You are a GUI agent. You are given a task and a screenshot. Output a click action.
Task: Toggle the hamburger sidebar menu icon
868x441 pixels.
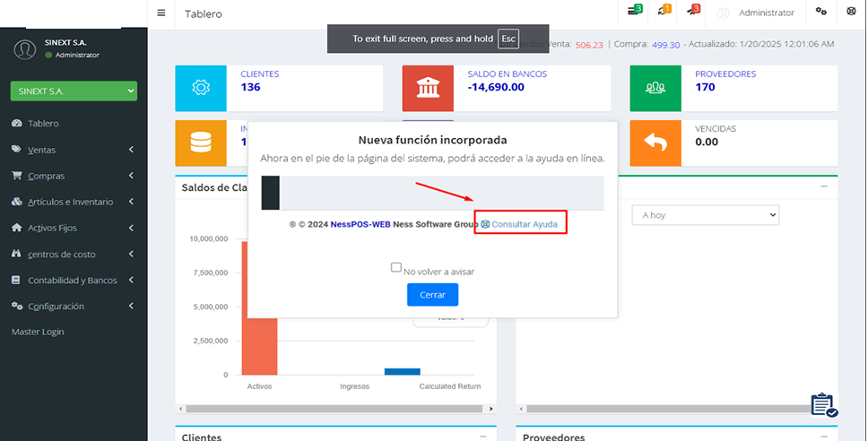pos(161,13)
